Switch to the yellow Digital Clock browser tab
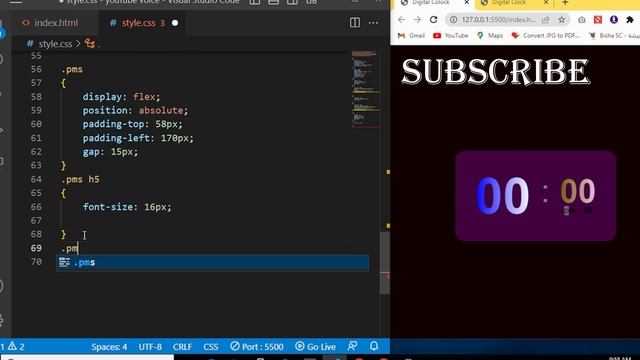 [509, 3]
